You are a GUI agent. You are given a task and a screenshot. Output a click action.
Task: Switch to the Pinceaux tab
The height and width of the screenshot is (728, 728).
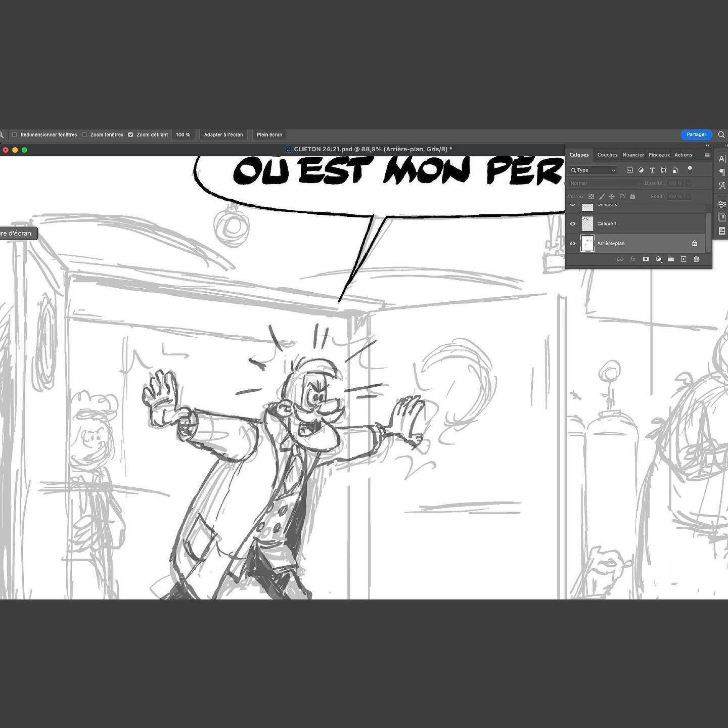pyautogui.click(x=659, y=155)
